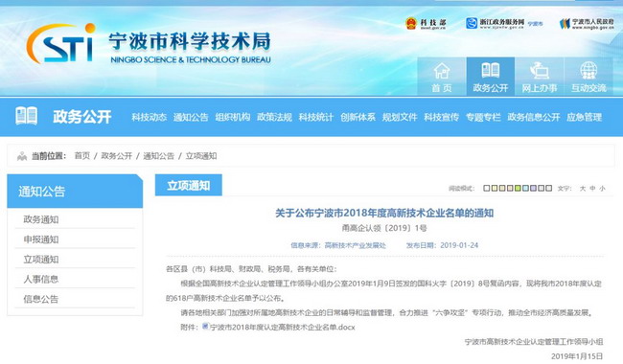Open the 科技统计 menu item

pos(316,117)
